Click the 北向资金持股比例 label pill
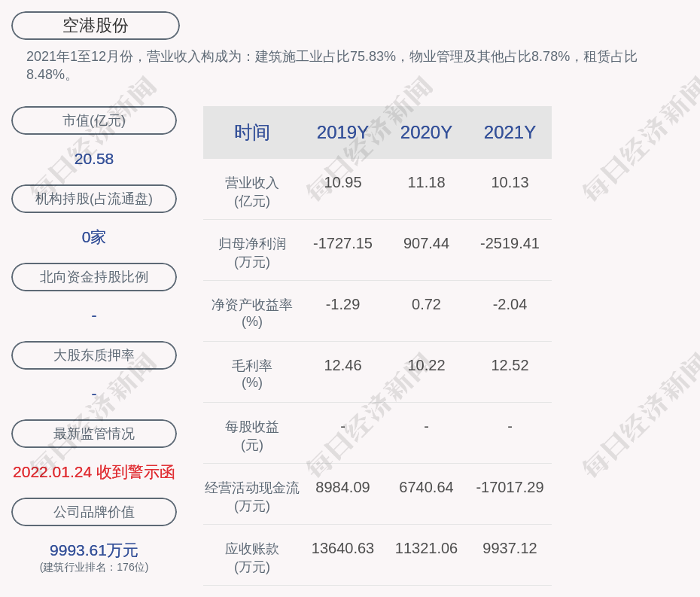 pos(94,277)
